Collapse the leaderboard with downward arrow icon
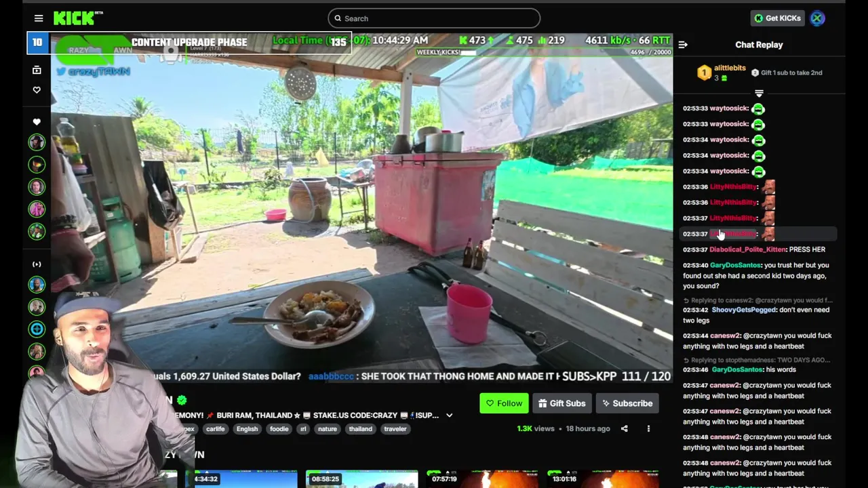Image resolution: width=868 pixels, height=488 pixels. coord(759,94)
